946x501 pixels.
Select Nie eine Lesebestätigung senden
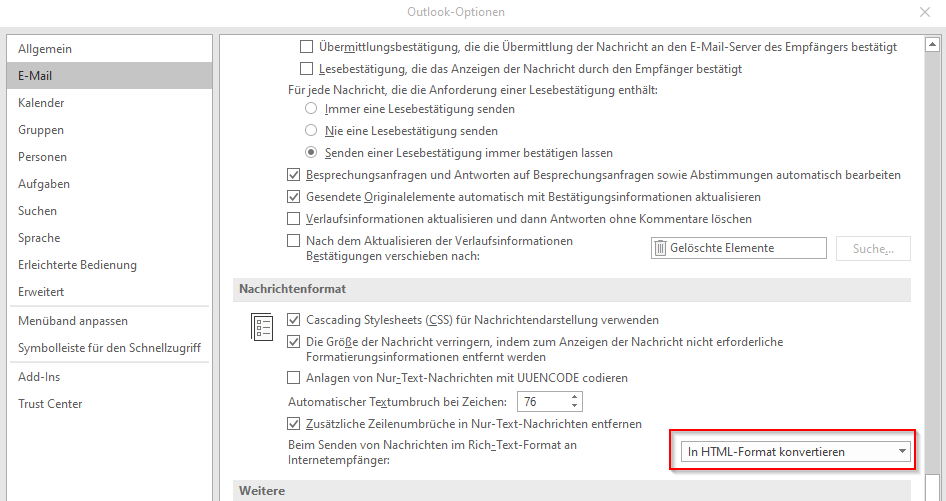coord(311,130)
